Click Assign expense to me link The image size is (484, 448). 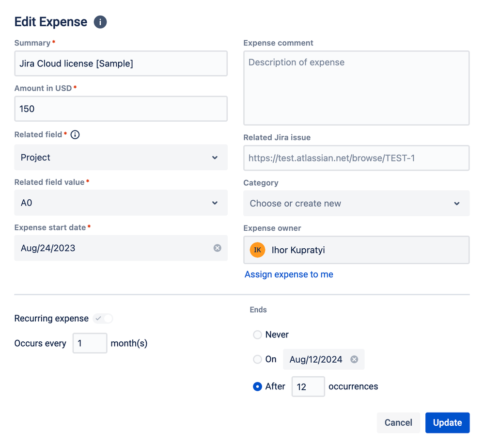coord(289,274)
